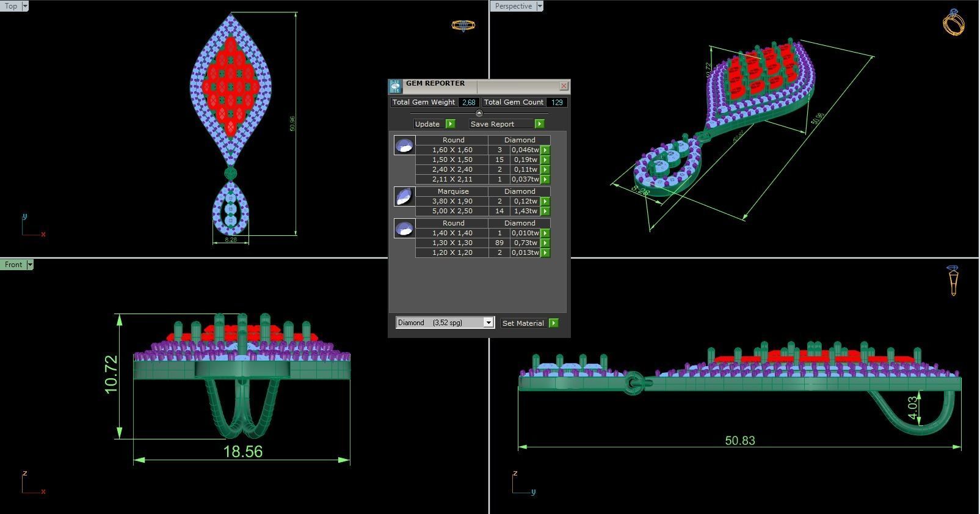Click the green arrow next to Update
This screenshot has height=514, width=980.
point(451,124)
